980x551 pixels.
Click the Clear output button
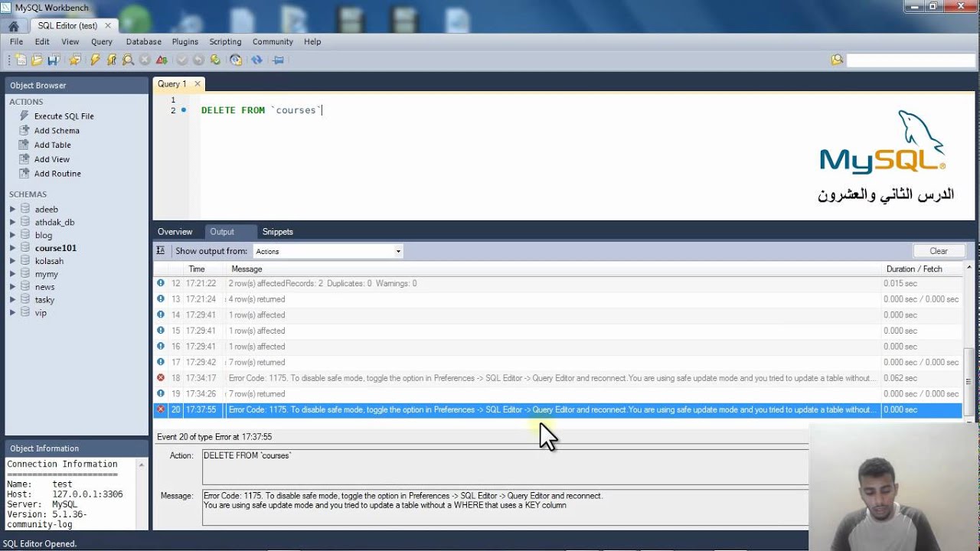[939, 251]
